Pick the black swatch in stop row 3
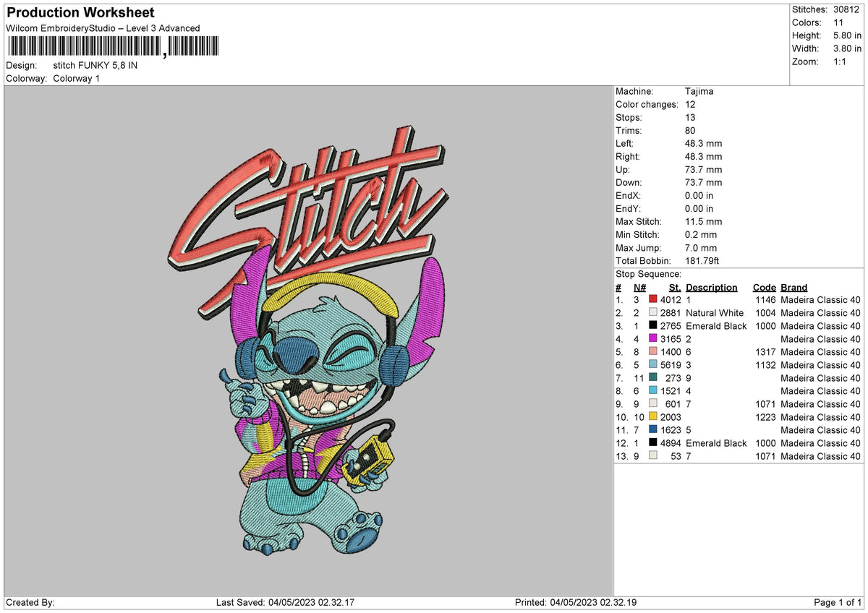868x613 pixels. pyautogui.click(x=653, y=326)
